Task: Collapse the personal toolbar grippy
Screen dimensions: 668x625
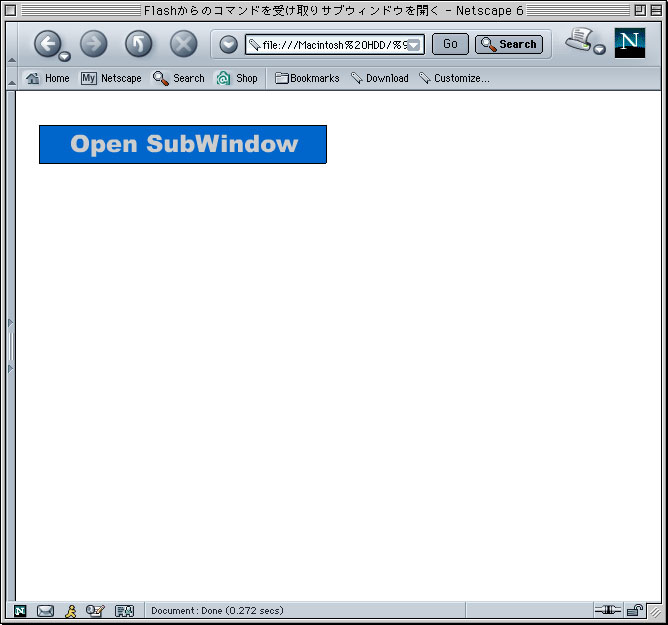Action: [x=12, y=78]
